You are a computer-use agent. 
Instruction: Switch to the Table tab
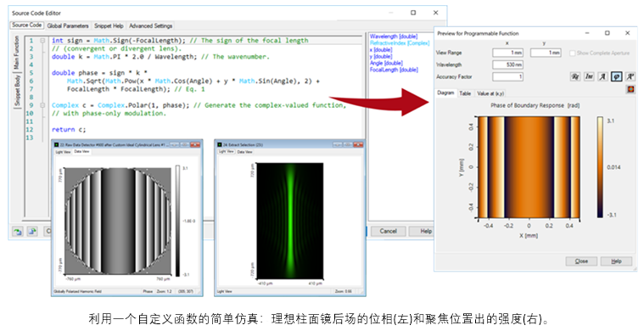465,93
